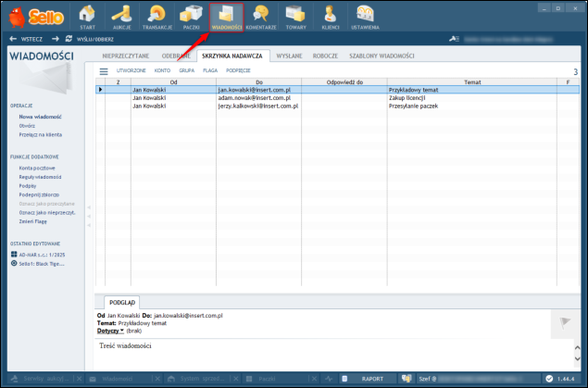This screenshot has height=388, width=588.
Task: Select row with jerzy.kalkowski@insert.com.pl
Action: click(x=337, y=106)
